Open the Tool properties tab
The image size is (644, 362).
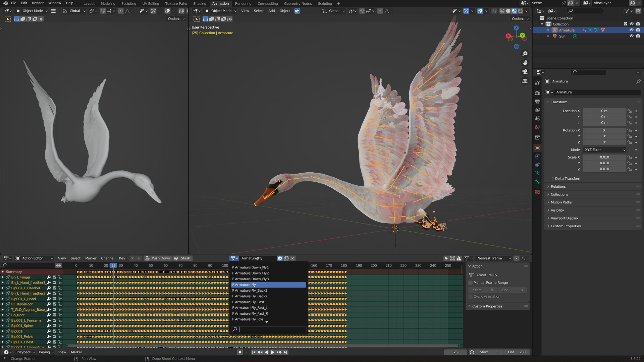pyautogui.click(x=537, y=82)
